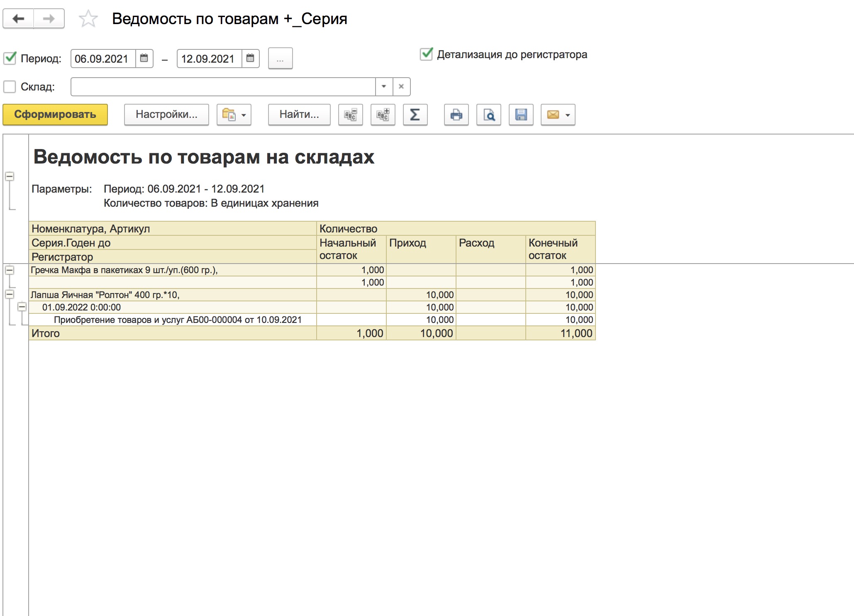This screenshot has width=854, height=616.
Task: Toggle the Период checkbox
Action: point(10,58)
